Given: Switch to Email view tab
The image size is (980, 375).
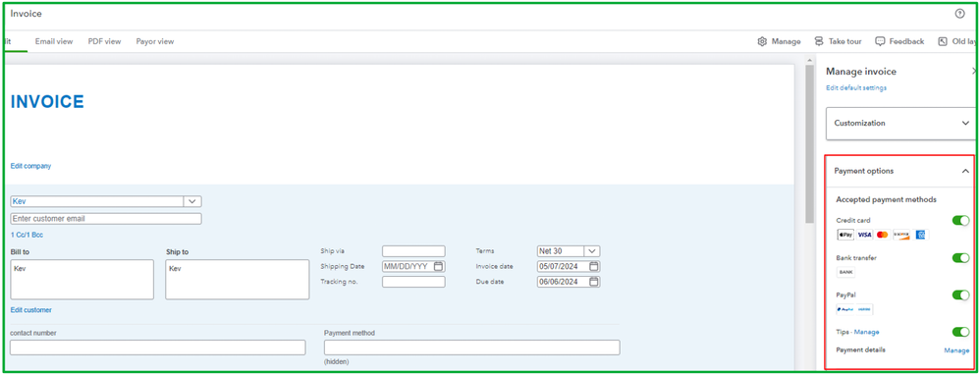Looking at the screenshot, I should (x=54, y=41).
